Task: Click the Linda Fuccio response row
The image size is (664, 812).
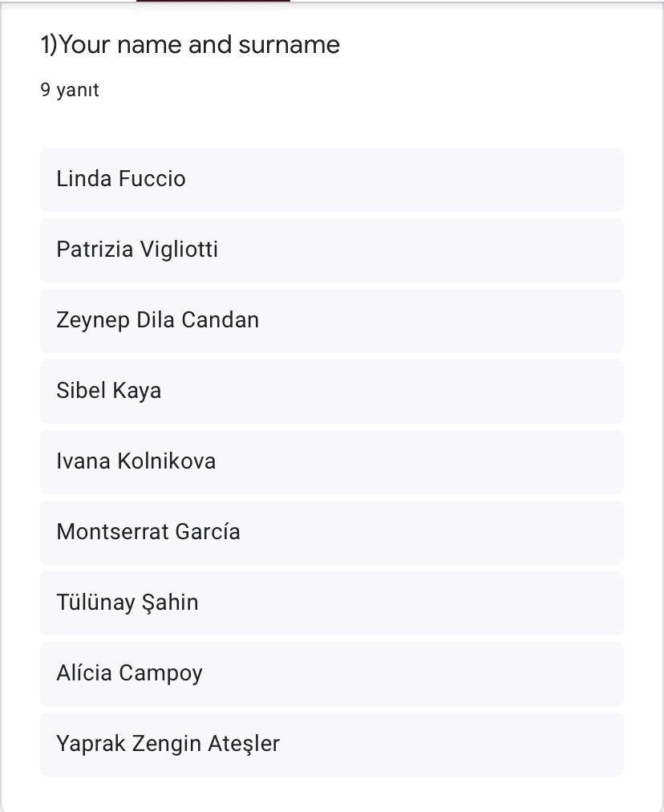Action: (x=331, y=179)
